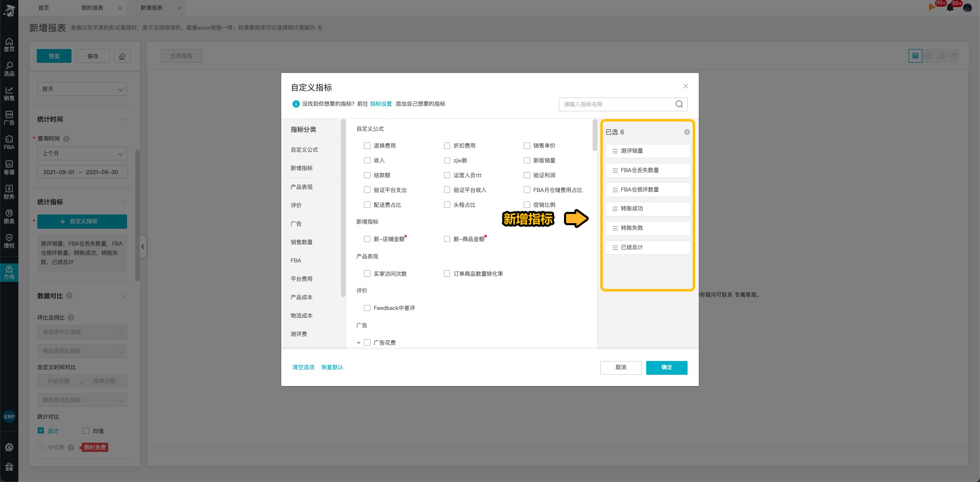The width and height of the screenshot is (980, 482).
Task: Click the help icon next to 已选 6
Action: (687, 132)
